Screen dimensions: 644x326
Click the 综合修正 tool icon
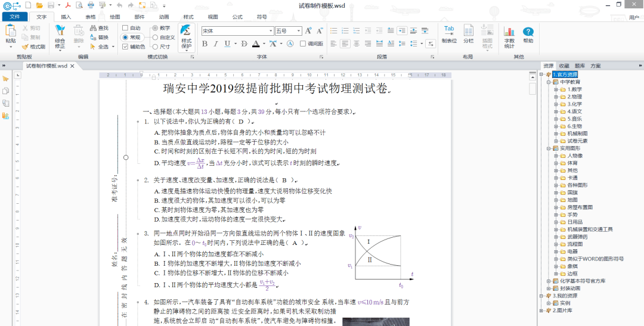pos(60,36)
